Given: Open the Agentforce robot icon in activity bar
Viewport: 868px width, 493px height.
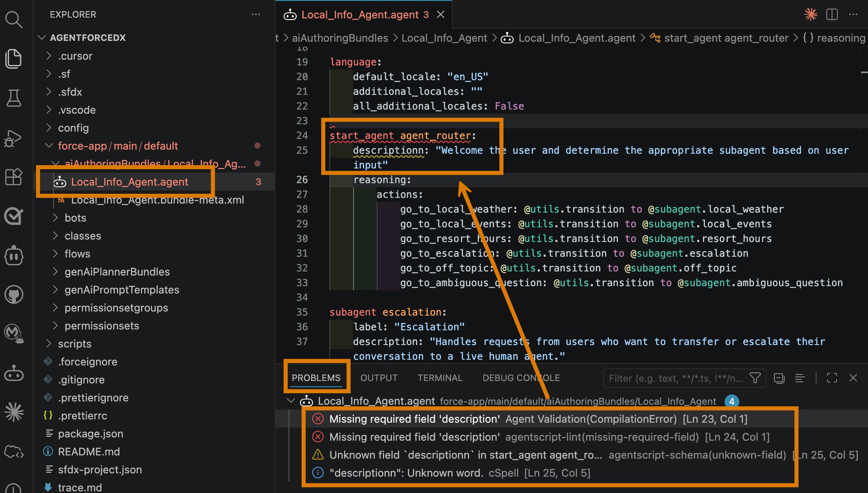Looking at the screenshot, I should (14, 373).
